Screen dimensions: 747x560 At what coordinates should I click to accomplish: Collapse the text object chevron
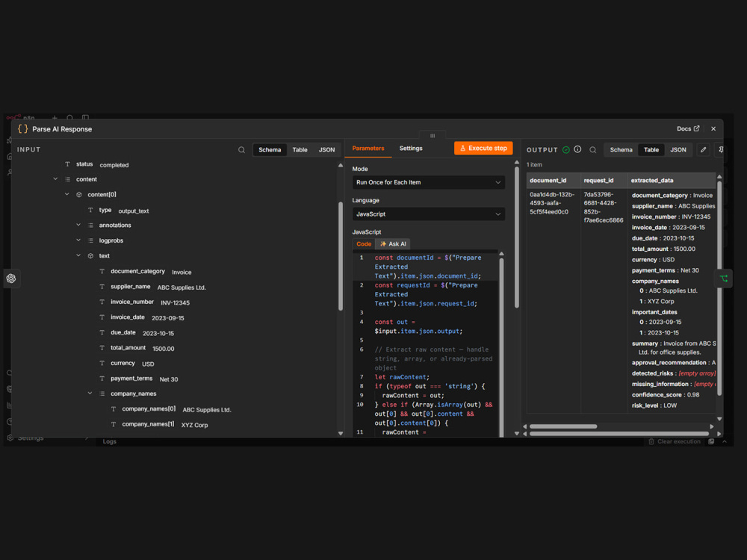(x=78, y=255)
